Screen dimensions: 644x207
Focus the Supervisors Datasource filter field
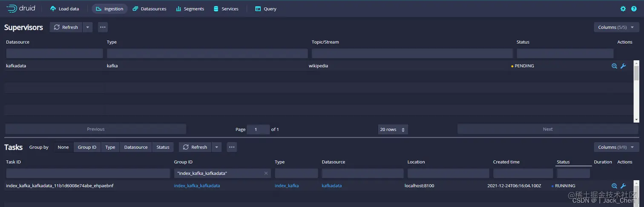tap(55, 53)
